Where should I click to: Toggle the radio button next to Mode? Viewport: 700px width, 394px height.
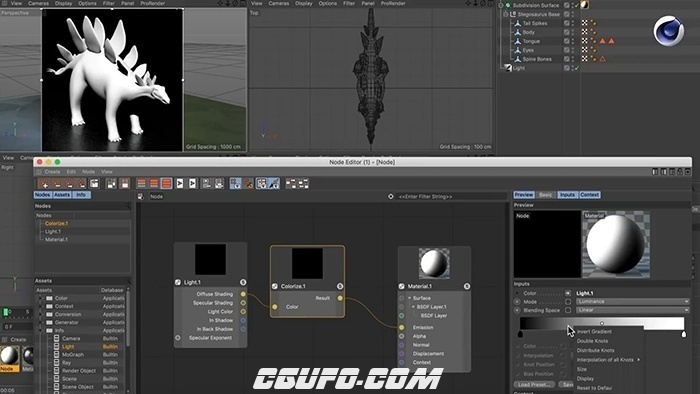pos(517,302)
